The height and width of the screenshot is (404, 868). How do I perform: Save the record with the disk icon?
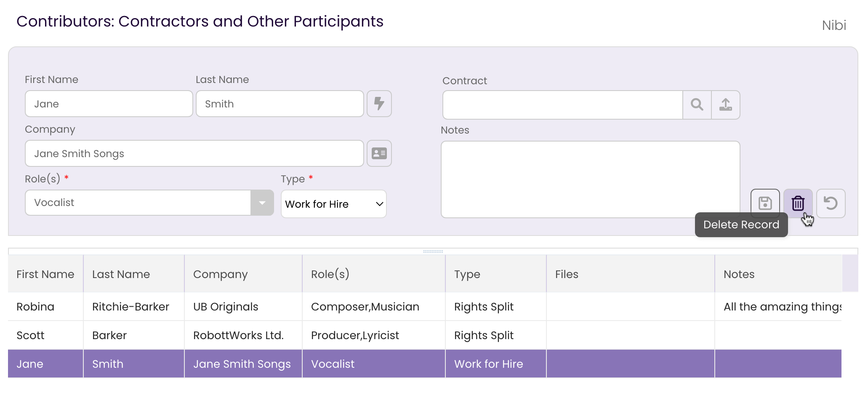(x=765, y=203)
